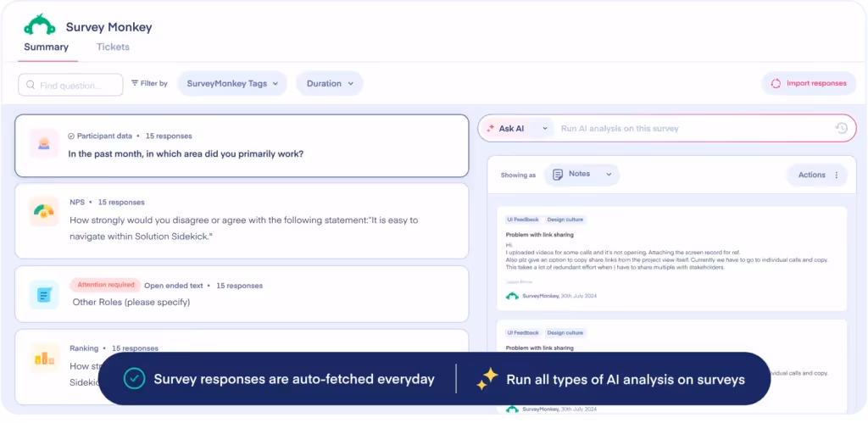Click 'Run all types of AI analysis' text

click(x=626, y=379)
